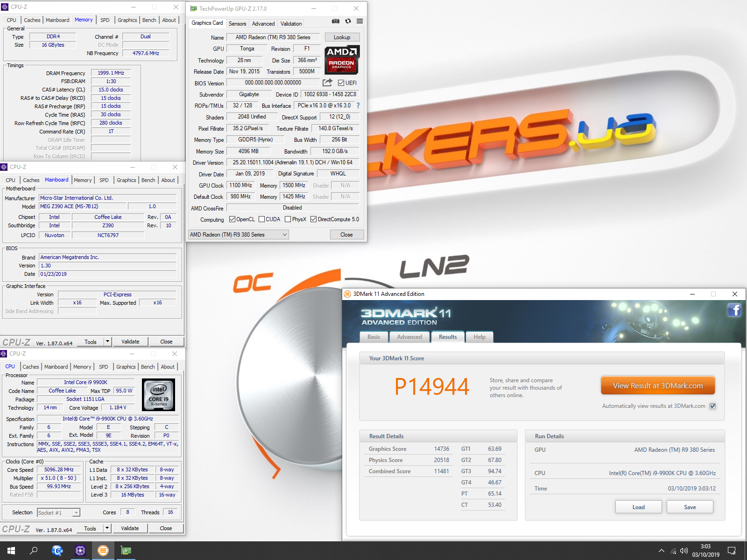The image size is (747, 560).
Task: Click the taskbar clock and date
Action: pos(705,551)
